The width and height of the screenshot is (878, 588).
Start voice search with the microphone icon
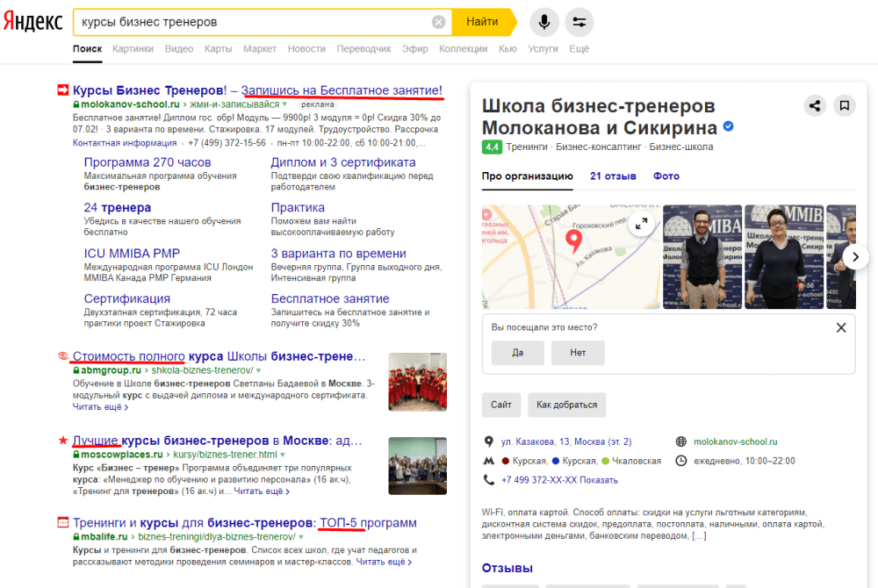click(x=544, y=22)
